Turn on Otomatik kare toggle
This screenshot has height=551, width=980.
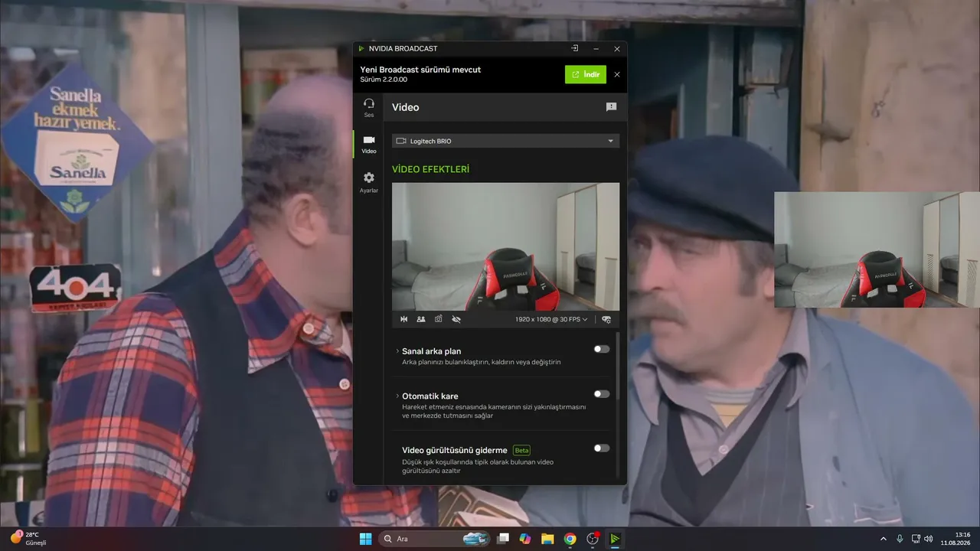coord(602,394)
